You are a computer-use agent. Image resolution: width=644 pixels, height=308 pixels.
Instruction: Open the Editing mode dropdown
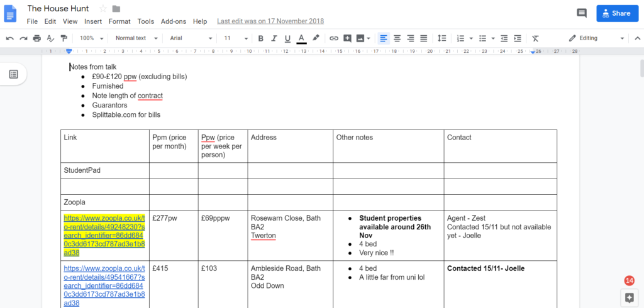click(597, 38)
